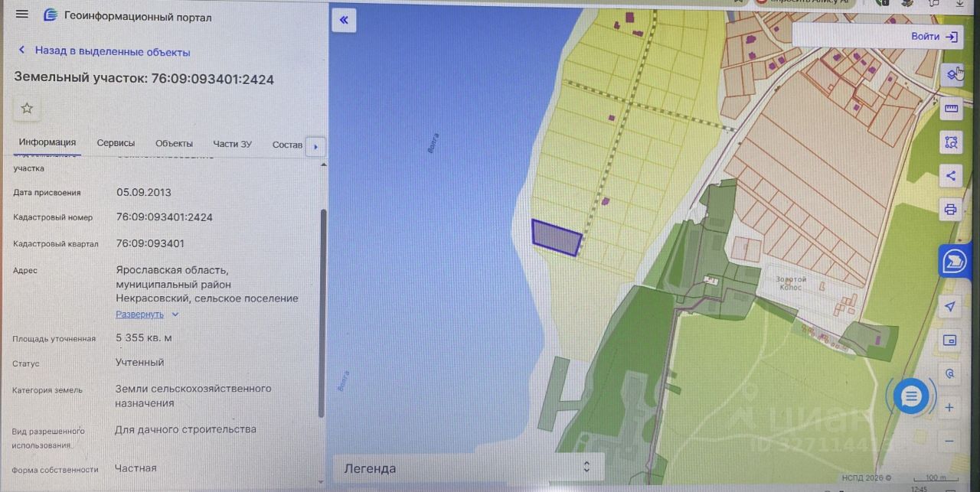The width and height of the screenshot is (980, 492).
Task: Click the cadastral quarter value 76:09:093401
Action: 150,243
